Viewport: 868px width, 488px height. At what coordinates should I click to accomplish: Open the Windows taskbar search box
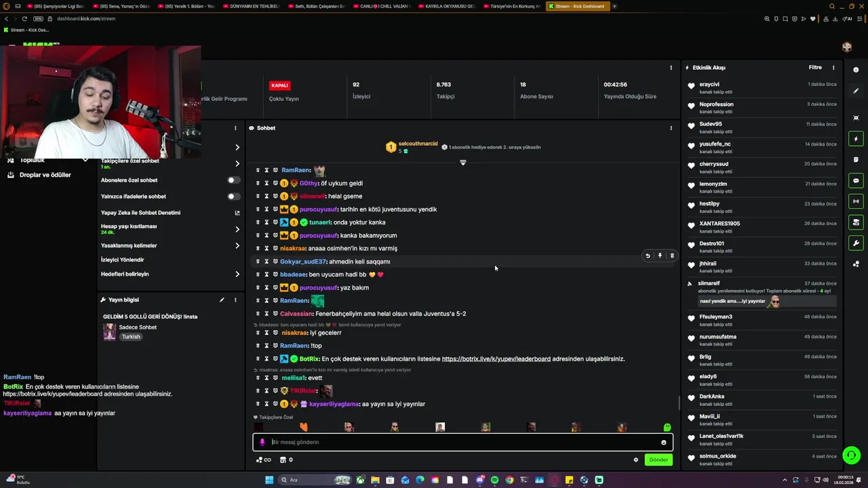pos(316,480)
